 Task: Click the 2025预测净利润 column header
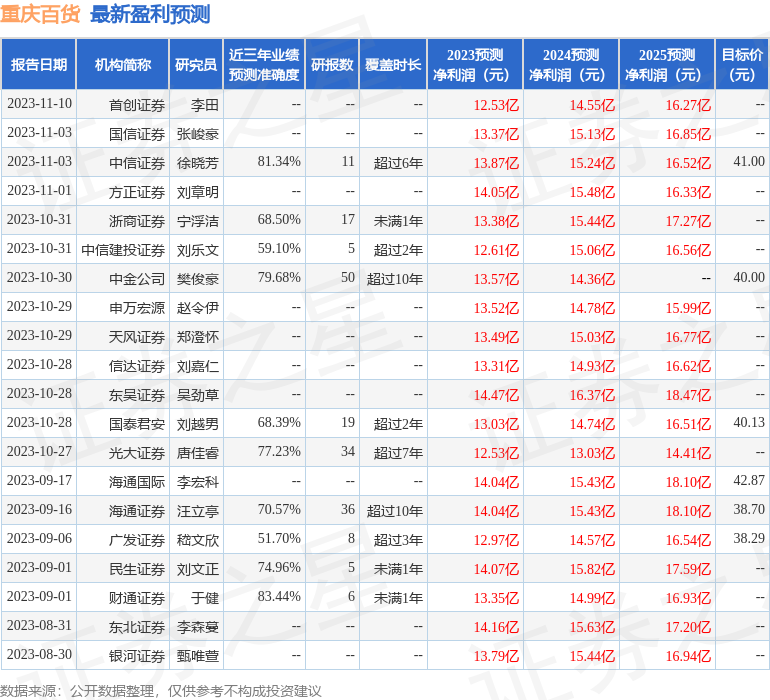(667, 64)
